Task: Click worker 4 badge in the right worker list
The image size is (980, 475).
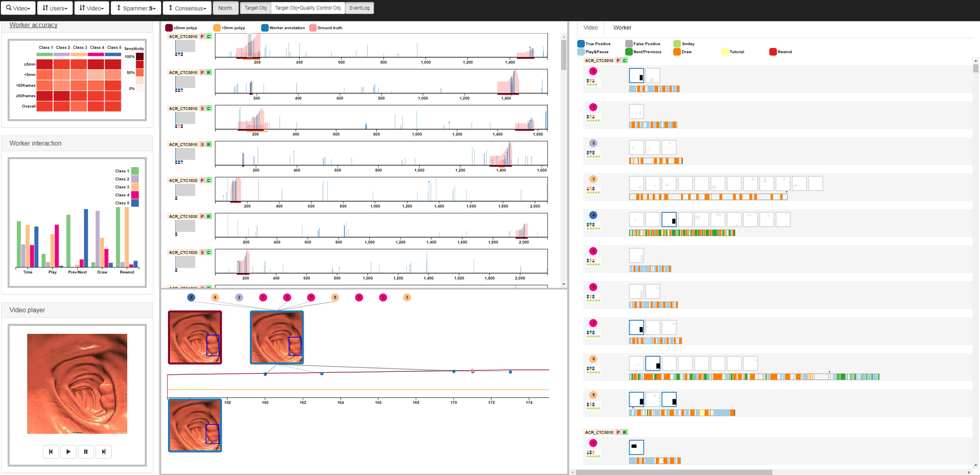Action: coord(593,215)
